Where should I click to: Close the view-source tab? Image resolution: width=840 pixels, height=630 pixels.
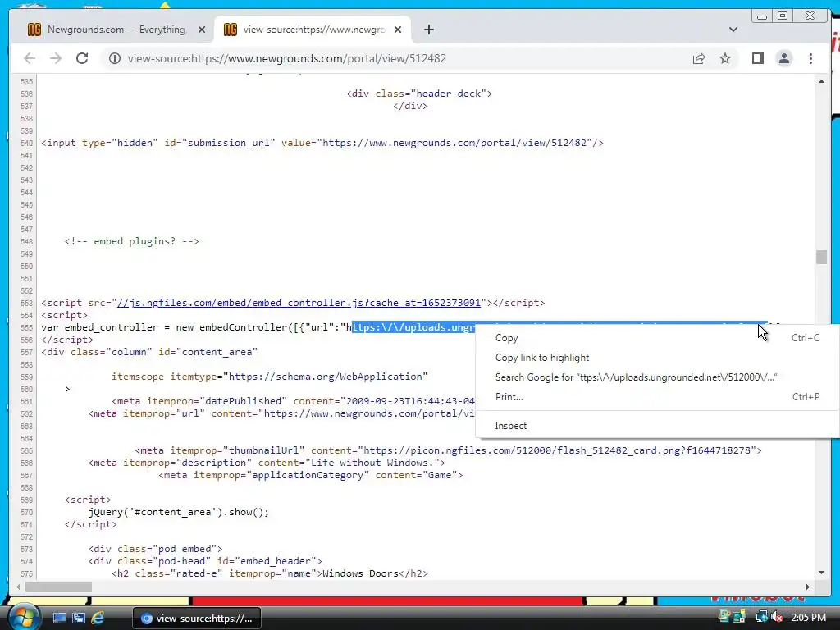click(398, 30)
